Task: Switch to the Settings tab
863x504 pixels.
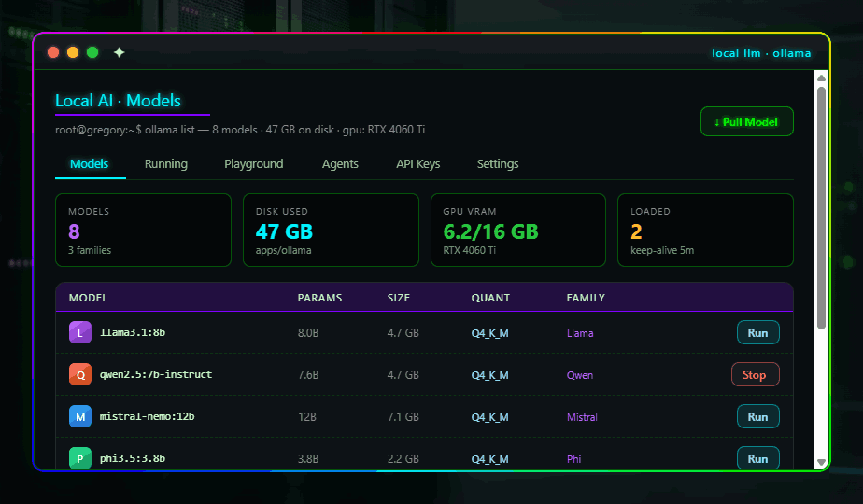Action: [498, 164]
